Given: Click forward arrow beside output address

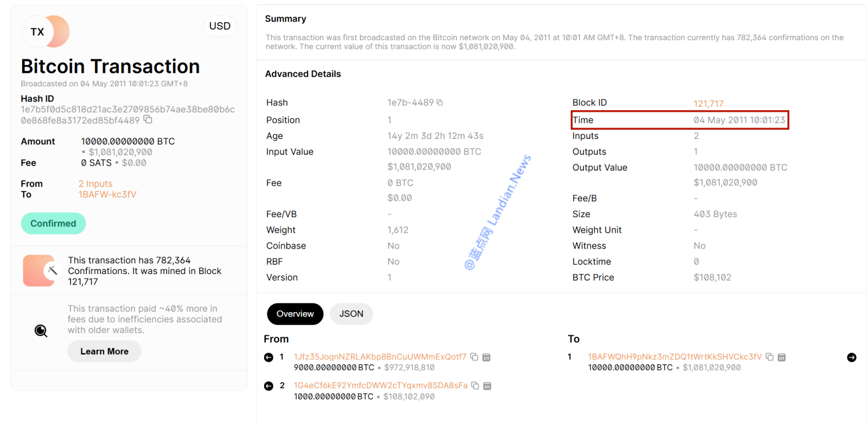Looking at the screenshot, I should pyautogui.click(x=852, y=357).
